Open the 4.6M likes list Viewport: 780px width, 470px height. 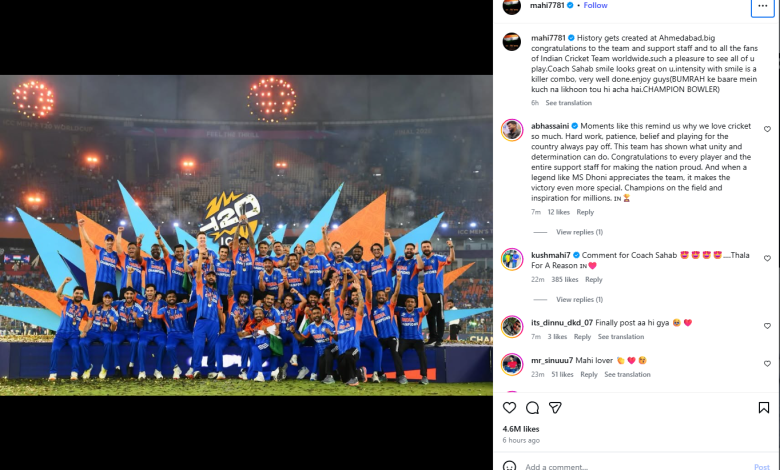point(521,429)
